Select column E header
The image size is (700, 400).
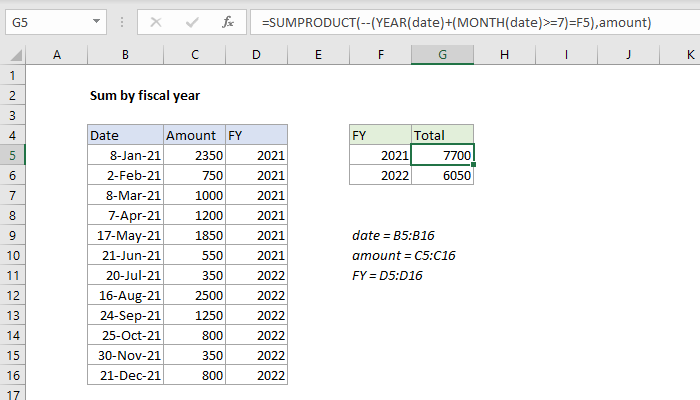click(318, 55)
